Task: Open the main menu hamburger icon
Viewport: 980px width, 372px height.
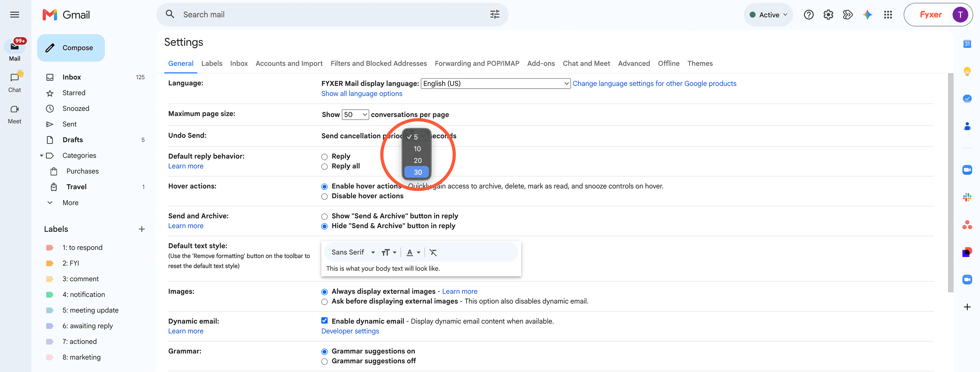Action: pos(14,15)
